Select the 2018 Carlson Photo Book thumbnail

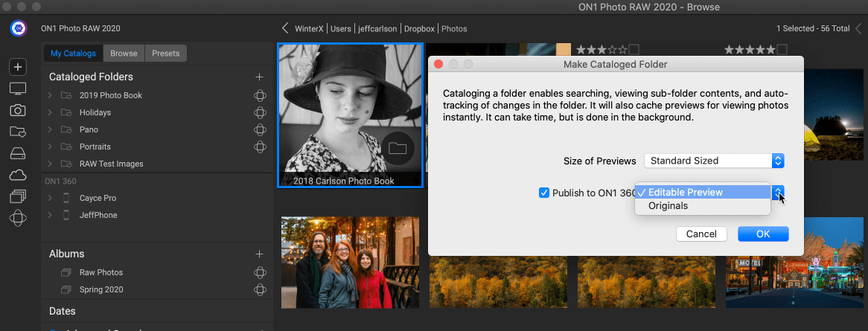tap(350, 115)
